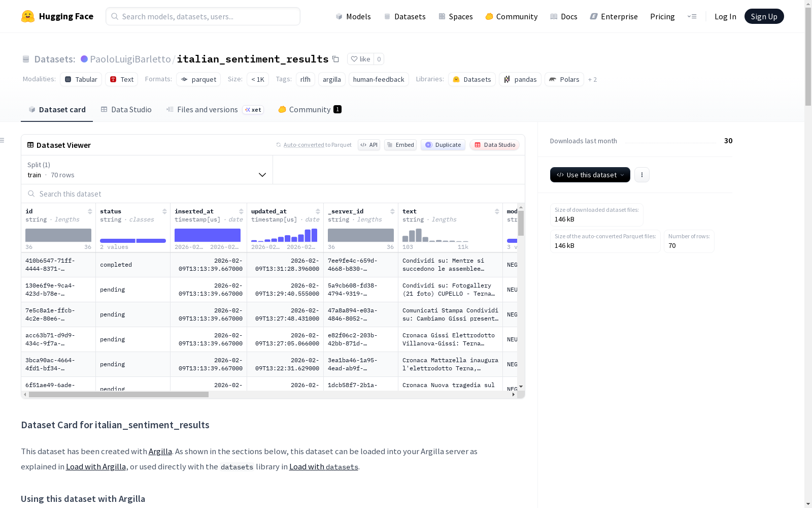The height and width of the screenshot is (508, 812).
Task: Click the PaoloLuigiBarletto avatar icon
Action: click(x=84, y=59)
